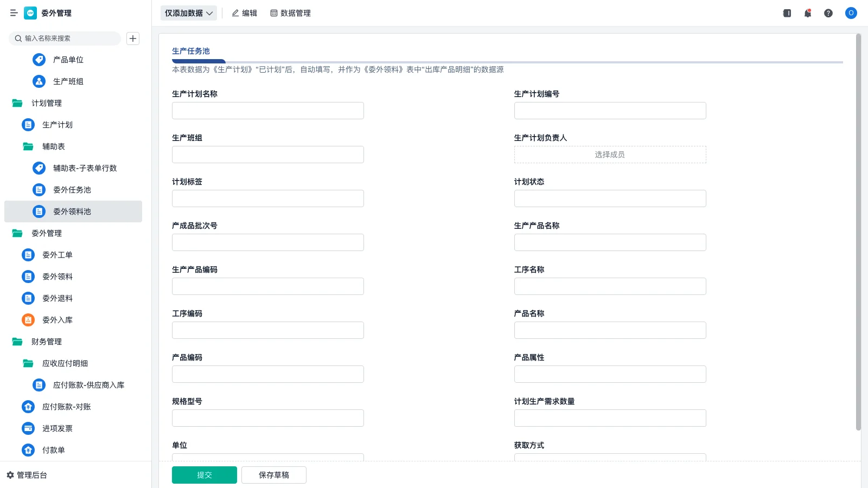868x488 pixels.
Task: Click the 生产班组 input field
Action: (268, 155)
